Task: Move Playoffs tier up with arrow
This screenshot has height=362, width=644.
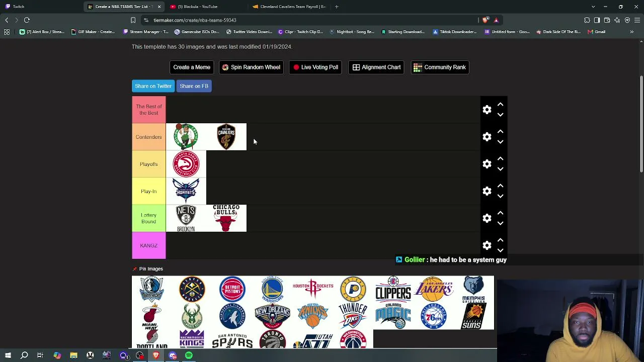Action: point(500,159)
